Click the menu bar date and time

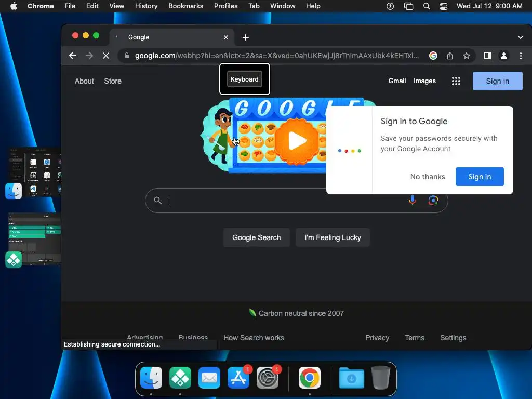click(489, 6)
